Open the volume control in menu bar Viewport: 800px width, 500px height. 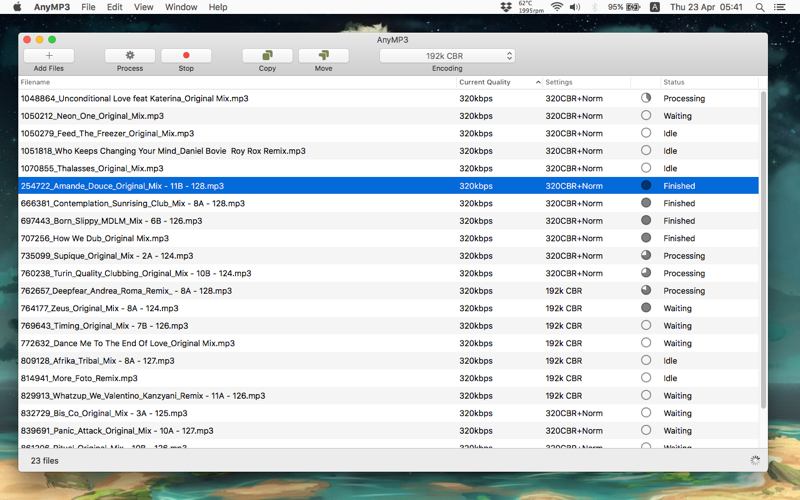(575, 7)
